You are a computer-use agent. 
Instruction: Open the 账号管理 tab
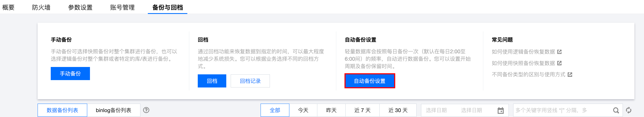(x=122, y=7)
